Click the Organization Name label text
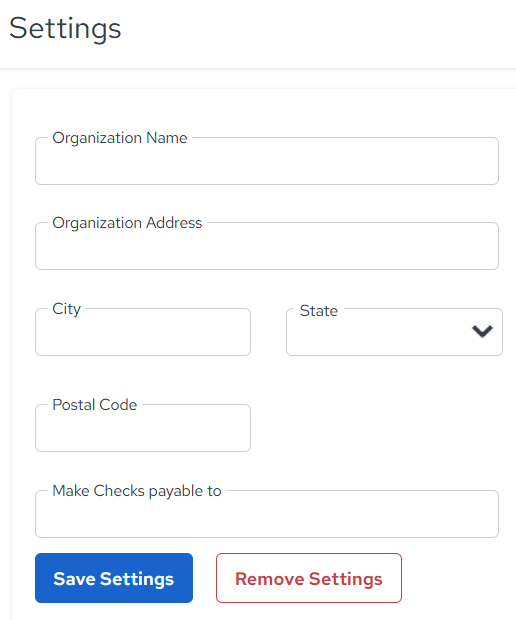 [x=120, y=138]
